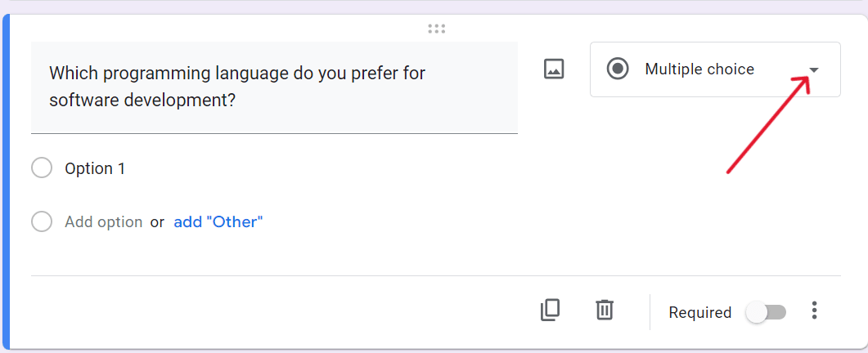Open the "Multiple choice" type selector
868x353 pixels.
click(699, 69)
